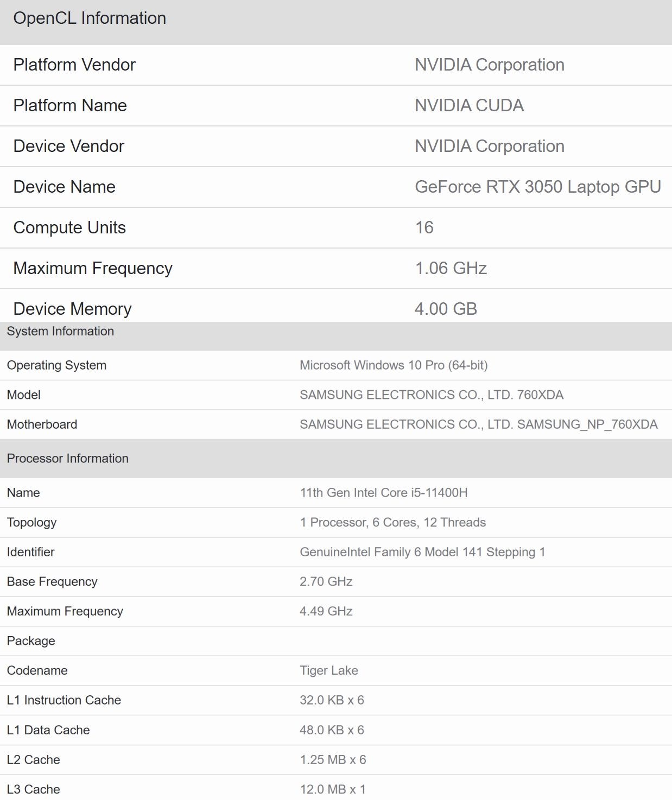
Task: Click the processor 'Name' label
Action: tap(23, 493)
